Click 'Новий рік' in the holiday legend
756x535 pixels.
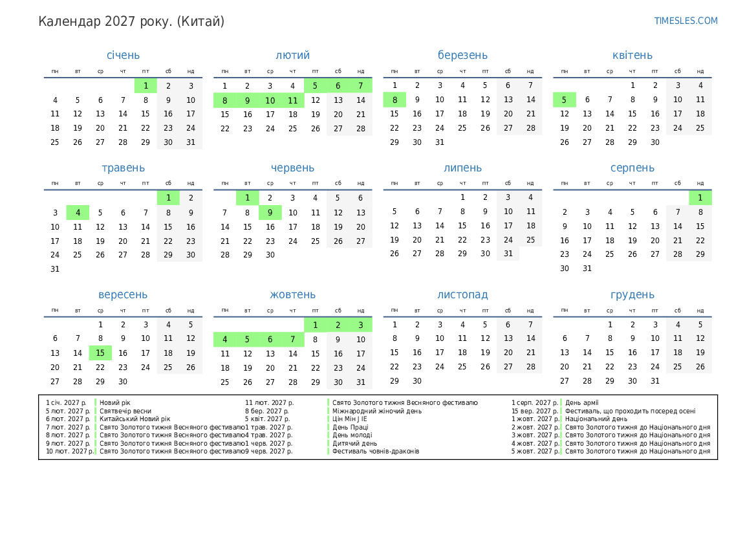pos(115,402)
